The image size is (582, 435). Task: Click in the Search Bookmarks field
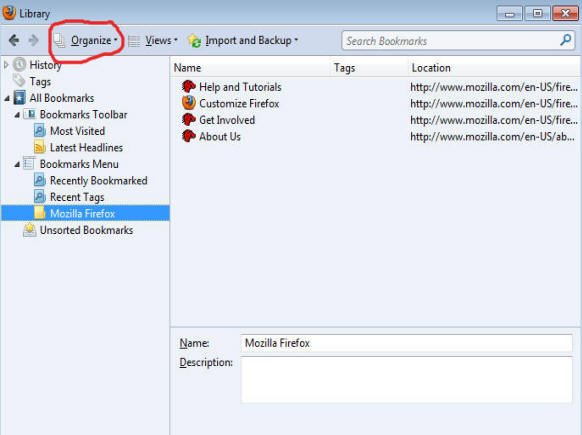click(451, 40)
